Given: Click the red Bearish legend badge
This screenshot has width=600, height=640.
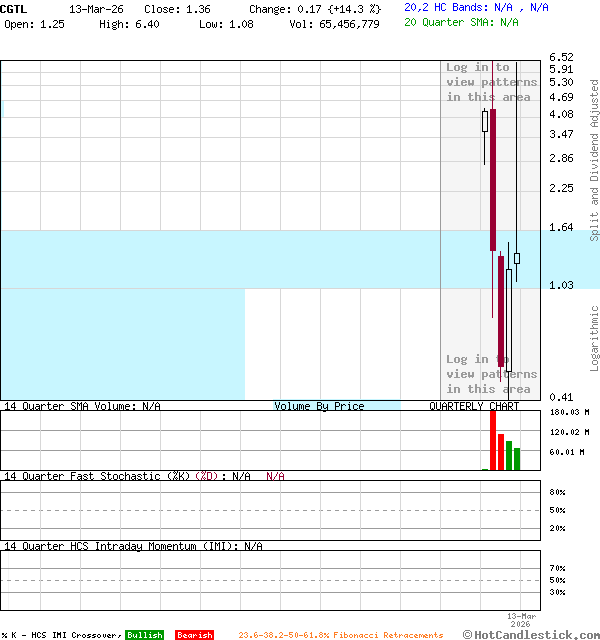Looking at the screenshot, I should point(194,635).
